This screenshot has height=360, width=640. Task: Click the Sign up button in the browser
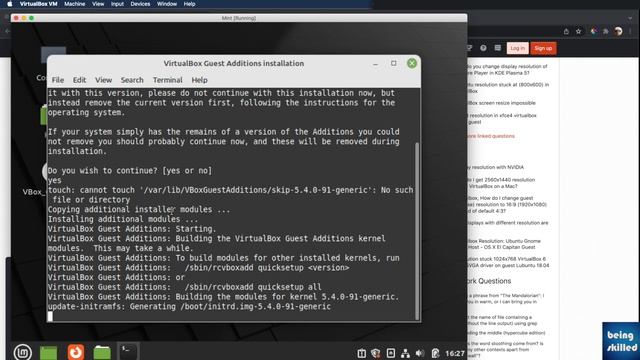pyautogui.click(x=543, y=48)
